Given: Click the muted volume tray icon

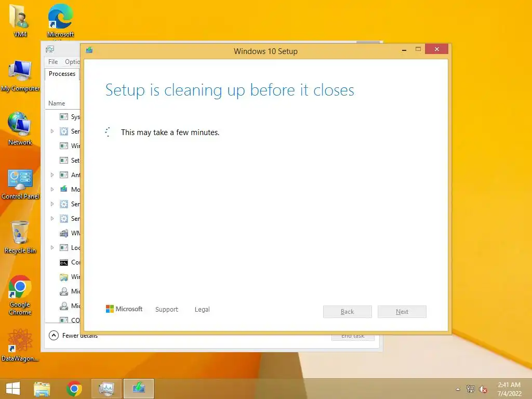Looking at the screenshot, I should click(483, 389).
